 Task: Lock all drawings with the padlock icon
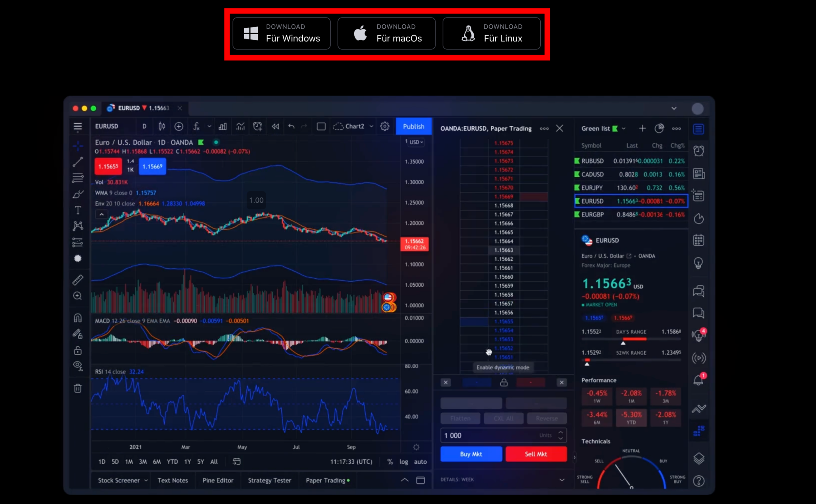click(78, 350)
